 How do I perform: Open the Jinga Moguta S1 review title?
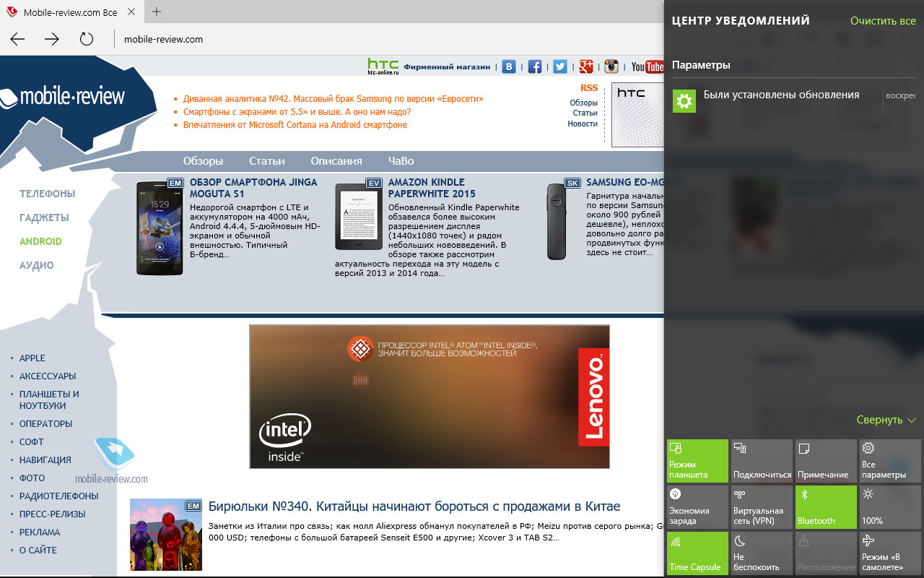(x=253, y=188)
